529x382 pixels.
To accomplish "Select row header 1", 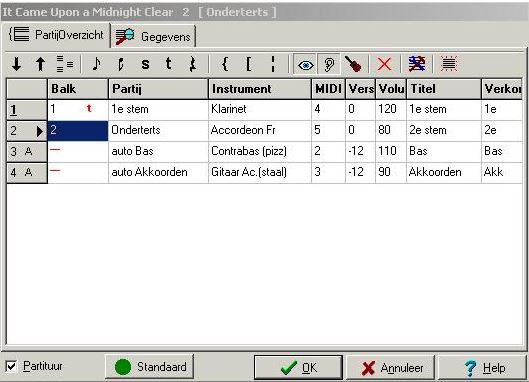I will 27,110.
